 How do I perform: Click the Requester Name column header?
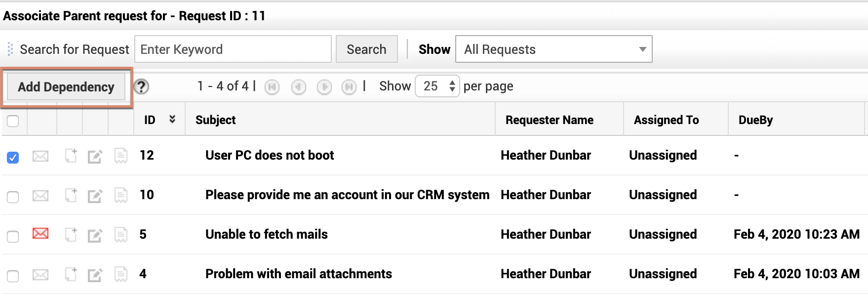[x=549, y=120]
